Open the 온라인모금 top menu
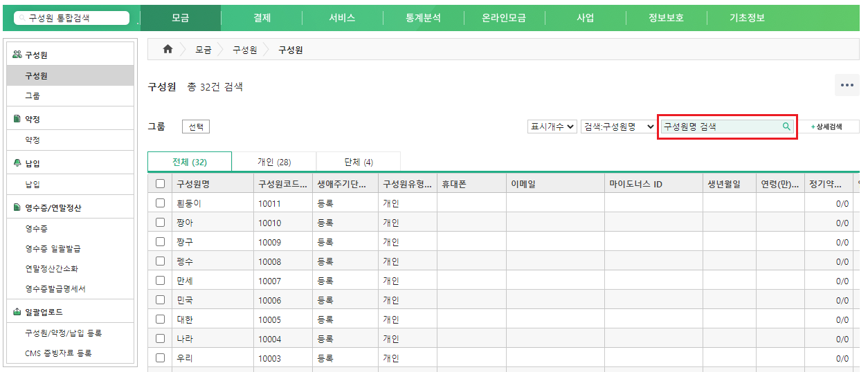The height and width of the screenshot is (372, 868). pyautogui.click(x=504, y=18)
